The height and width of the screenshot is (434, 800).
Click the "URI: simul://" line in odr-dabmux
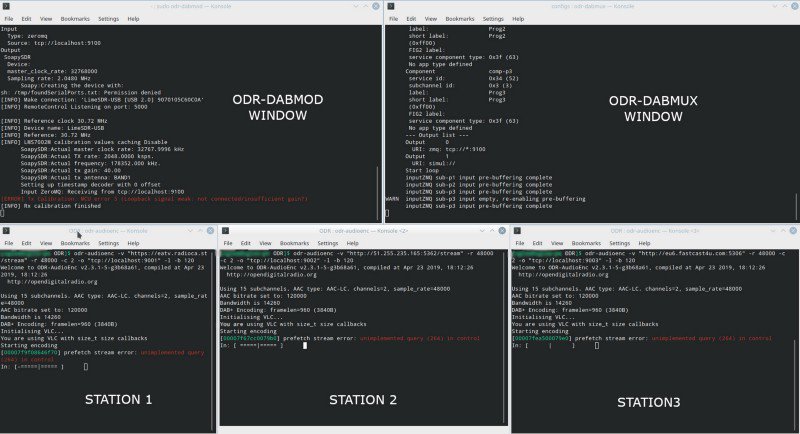click(x=434, y=163)
